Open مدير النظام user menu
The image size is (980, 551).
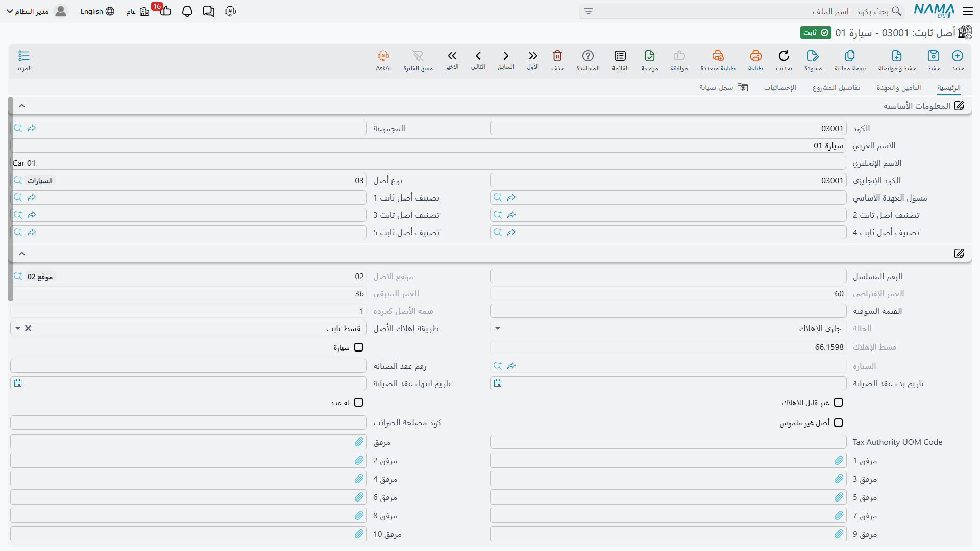click(37, 11)
